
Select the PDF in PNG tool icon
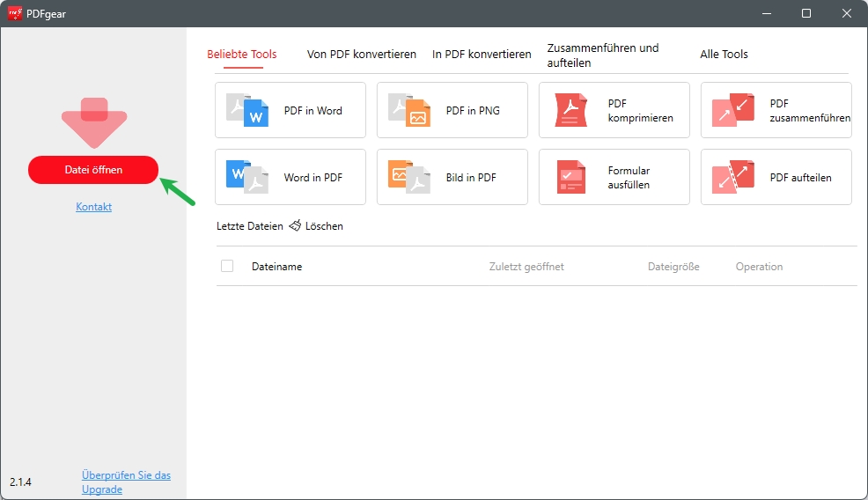coord(409,110)
